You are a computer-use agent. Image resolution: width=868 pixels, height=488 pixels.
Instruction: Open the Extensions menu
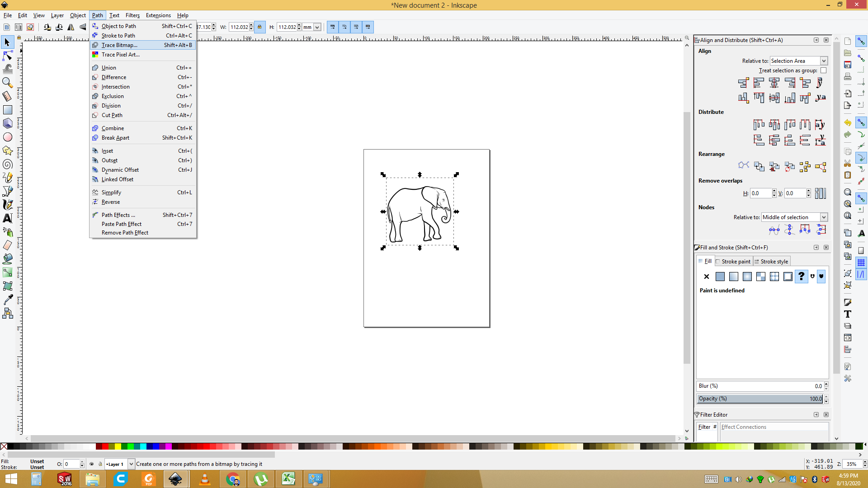(158, 15)
